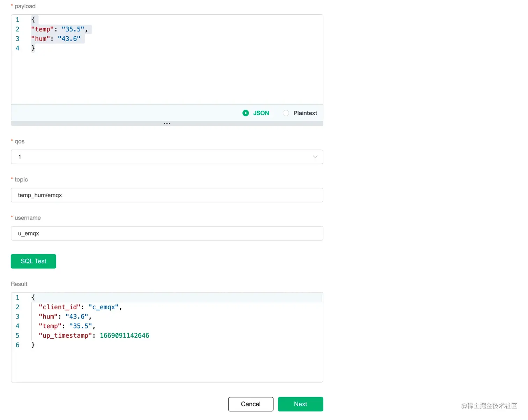Click the qos dropdown chevron arrow
Viewport: 528px width, 420px height.
coord(315,157)
